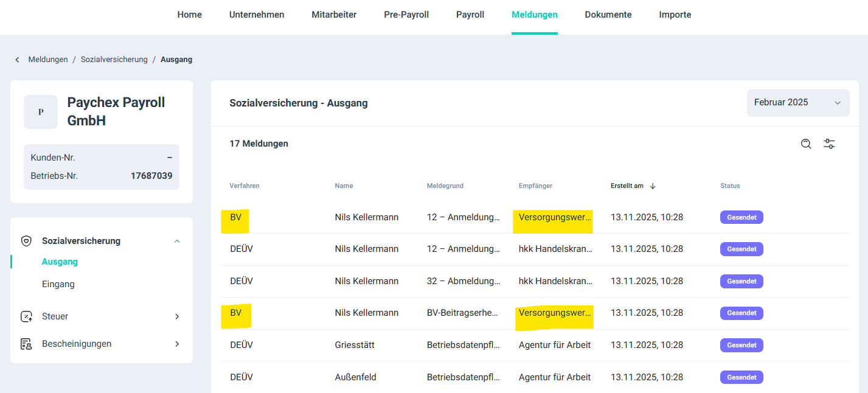
Task: Click the Bescheinigungen sidebar icon
Action: pyautogui.click(x=26, y=344)
